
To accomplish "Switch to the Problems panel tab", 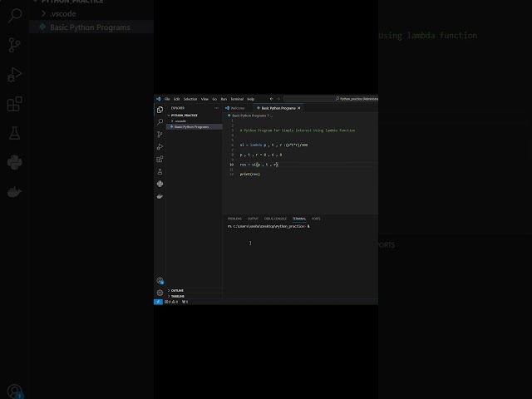I will (x=234, y=219).
